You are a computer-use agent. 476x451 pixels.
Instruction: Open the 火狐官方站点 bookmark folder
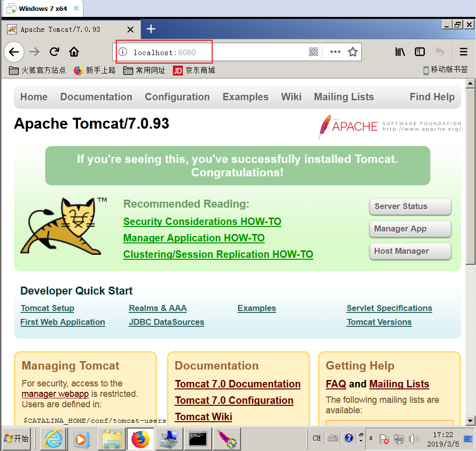(37, 71)
